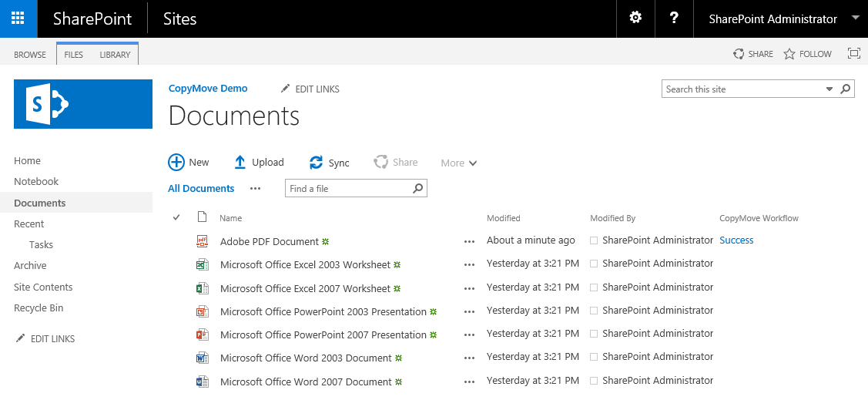Click the SharePoint site logo

click(x=83, y=103)
